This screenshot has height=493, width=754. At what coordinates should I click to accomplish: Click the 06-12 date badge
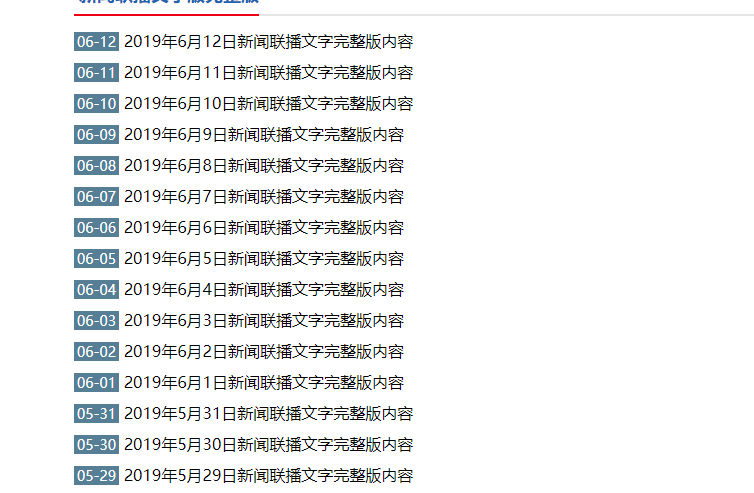[x=96, y=42]
